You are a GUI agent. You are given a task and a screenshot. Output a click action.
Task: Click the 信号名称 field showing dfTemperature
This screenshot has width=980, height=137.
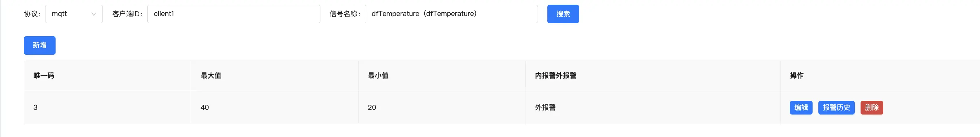(451, 14)
